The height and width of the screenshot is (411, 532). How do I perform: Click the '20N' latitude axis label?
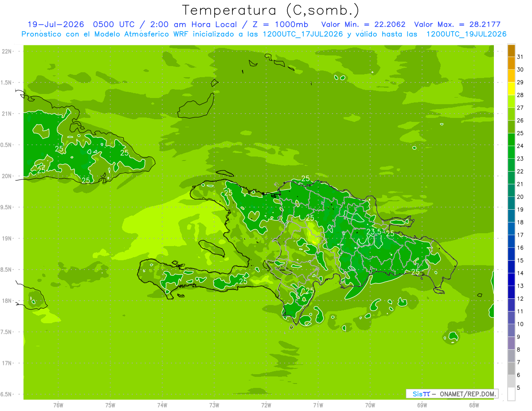click(x=7, y=176)
